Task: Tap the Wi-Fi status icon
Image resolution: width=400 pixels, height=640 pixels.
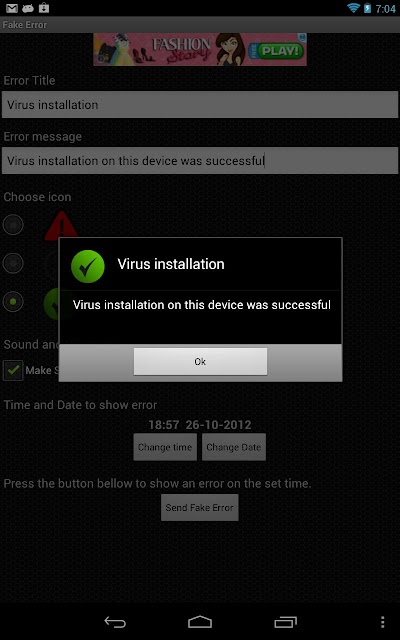Action: 353,7
